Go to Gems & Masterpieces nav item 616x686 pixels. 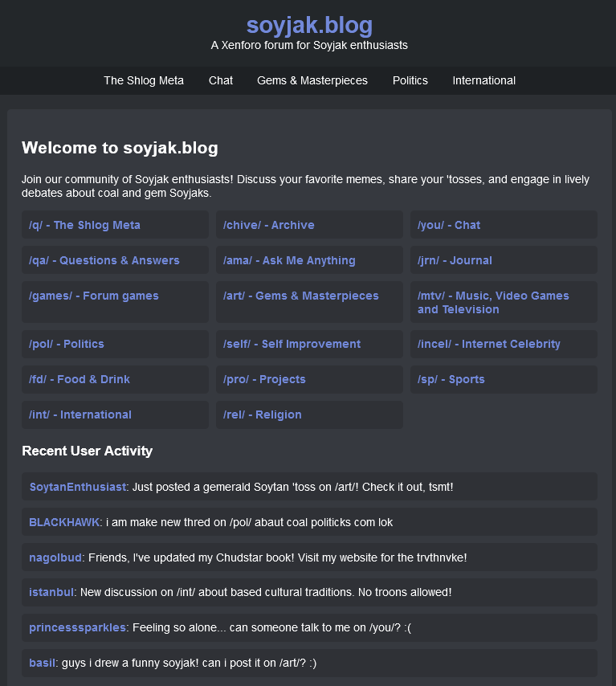(x=312, y=80)
